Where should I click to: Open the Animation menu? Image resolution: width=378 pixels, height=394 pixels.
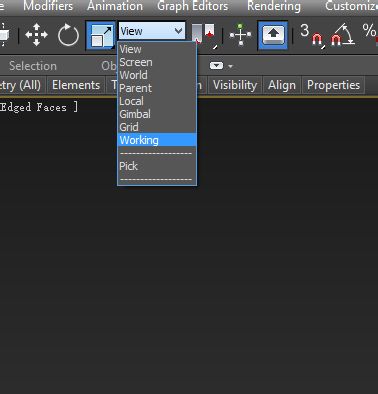(115, 6)
